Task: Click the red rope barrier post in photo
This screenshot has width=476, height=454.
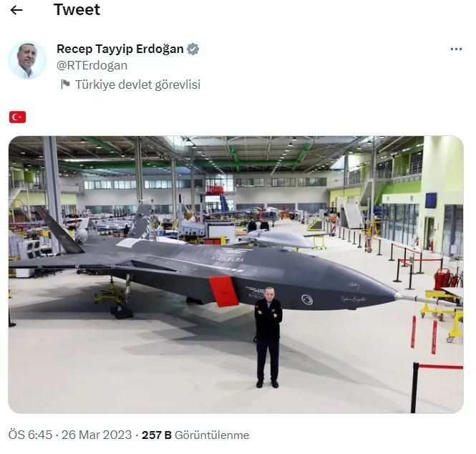Action: 414,387
